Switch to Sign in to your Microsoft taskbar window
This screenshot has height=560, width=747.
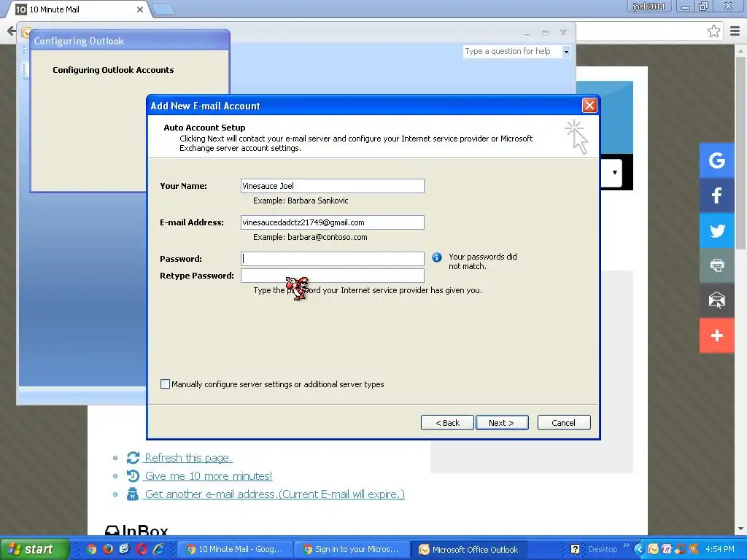(351, 550)
